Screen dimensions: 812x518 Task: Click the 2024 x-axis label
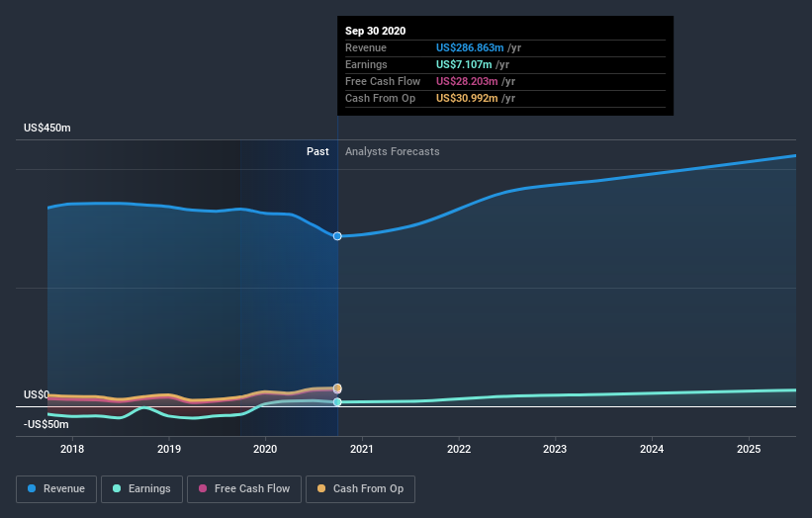[x=652, y=449]
